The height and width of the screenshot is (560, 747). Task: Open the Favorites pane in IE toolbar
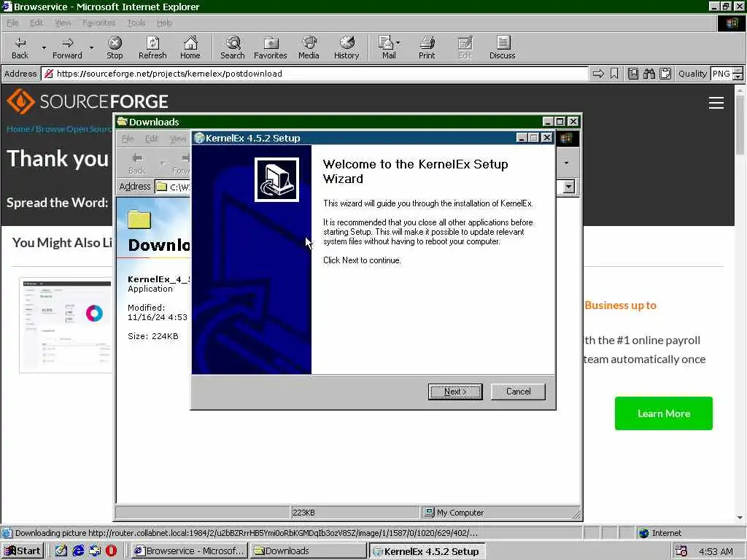(x=270, y=47)
